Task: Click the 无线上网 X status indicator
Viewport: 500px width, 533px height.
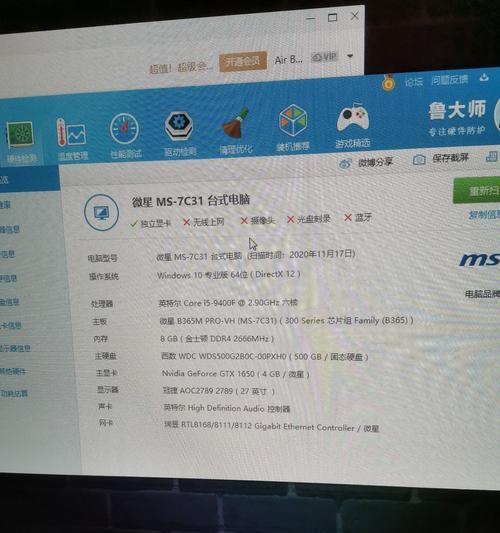Action: click(203, 222)
